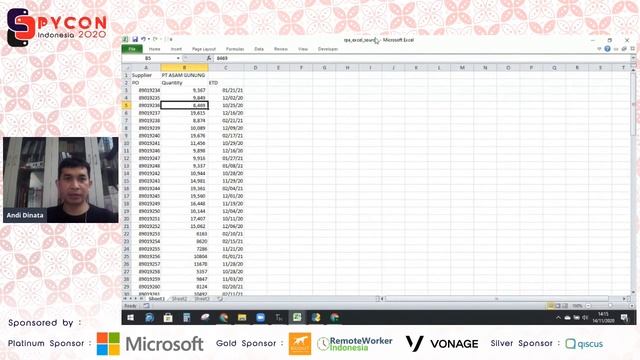Open the Name Box dropdown arrow

(x=178, y=58)
